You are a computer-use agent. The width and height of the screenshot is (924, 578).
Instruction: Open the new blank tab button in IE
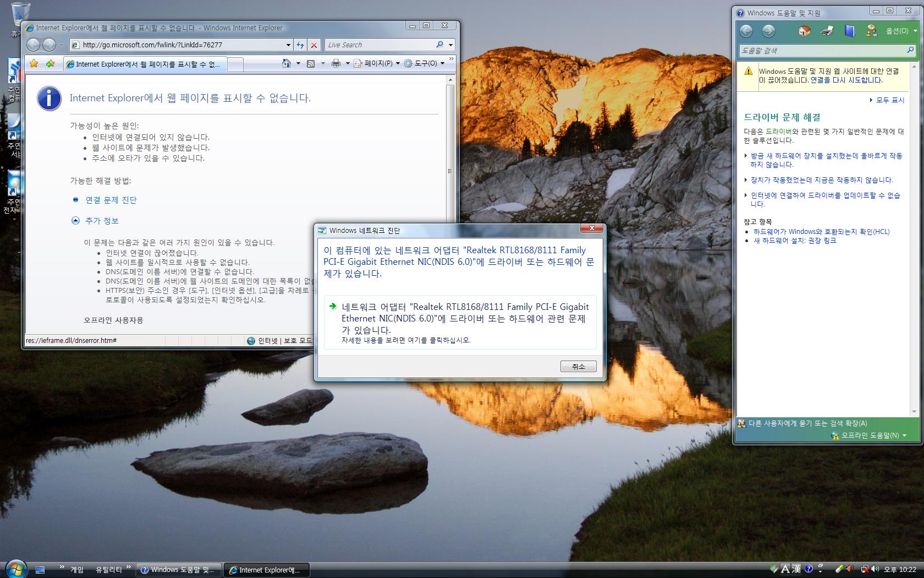point(235,64)
